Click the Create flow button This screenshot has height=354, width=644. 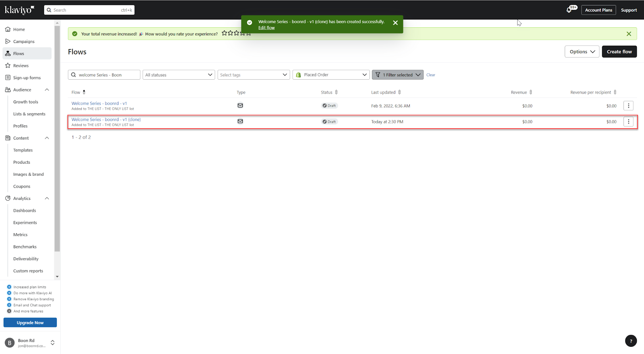click(x=619, y=51)
